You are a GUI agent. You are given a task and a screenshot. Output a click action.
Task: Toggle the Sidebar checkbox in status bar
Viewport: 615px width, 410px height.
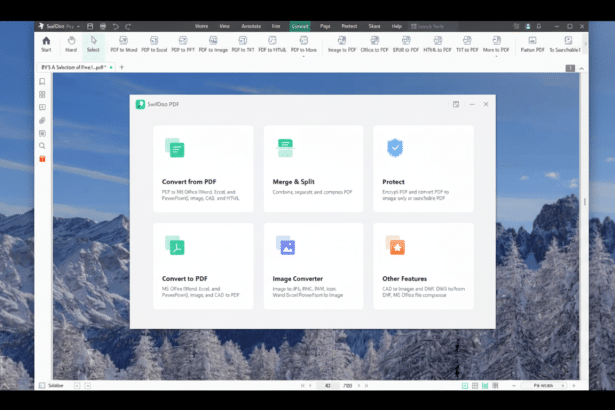pyautogui.click(x=42, y=385)
